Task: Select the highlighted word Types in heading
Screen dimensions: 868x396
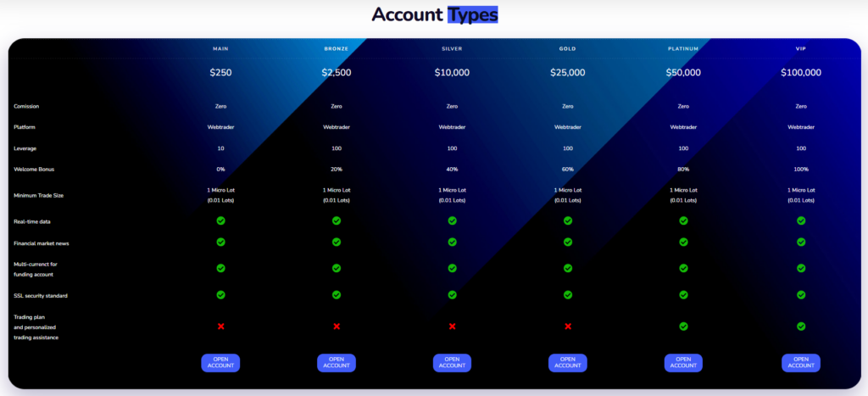Action: coord(473,14)
